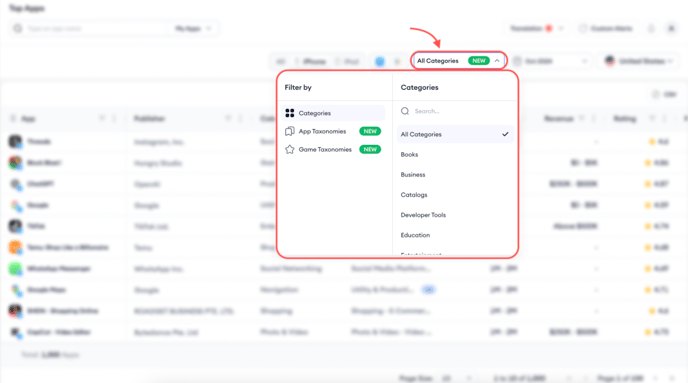Click the Google Play store icon
Image resolution: width=688 pixels, height=383 pixels.
[398, 61]
